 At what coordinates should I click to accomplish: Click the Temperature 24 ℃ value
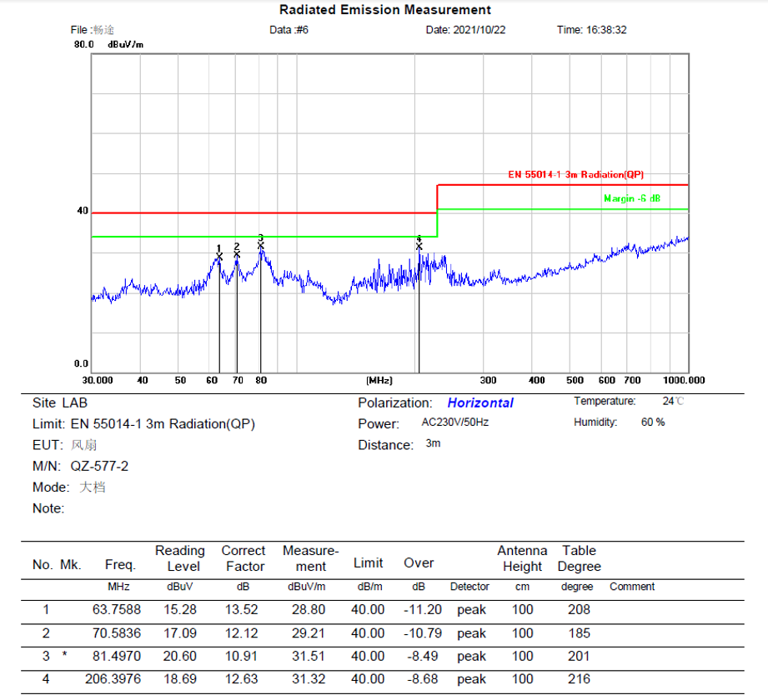click(673, 402)
